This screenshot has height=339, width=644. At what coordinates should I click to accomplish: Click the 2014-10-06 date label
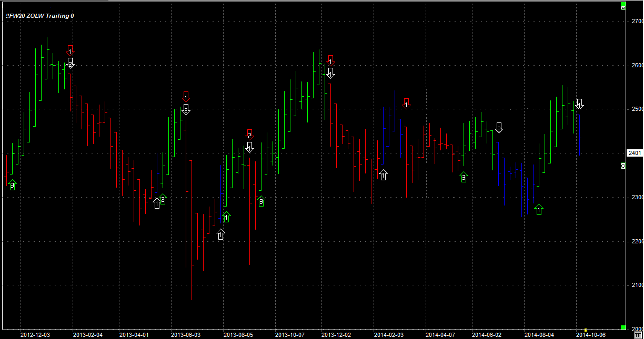[x=591, y=334]
